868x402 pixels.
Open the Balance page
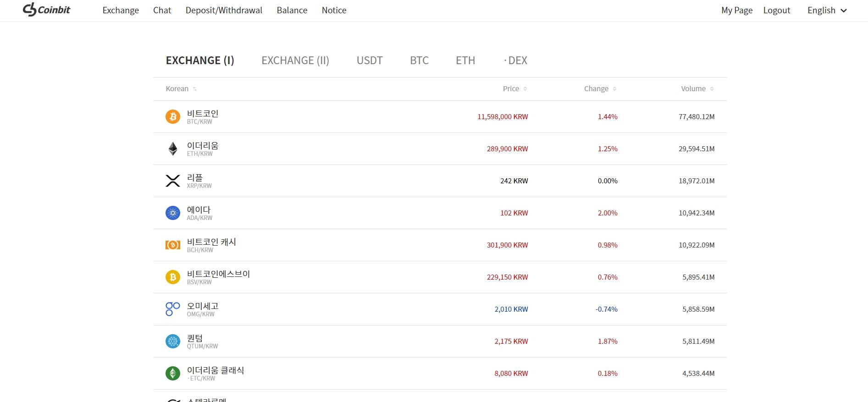(292, 10)
